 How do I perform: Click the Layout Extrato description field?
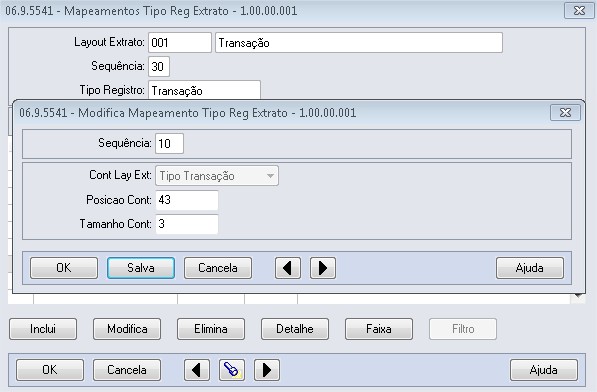pos(359,43)
